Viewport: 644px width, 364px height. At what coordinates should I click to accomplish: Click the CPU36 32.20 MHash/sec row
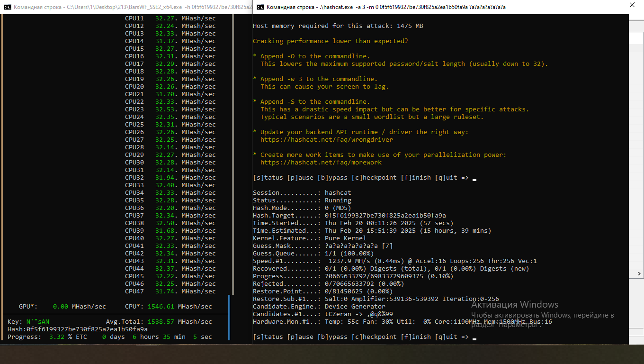click(170, 208)
